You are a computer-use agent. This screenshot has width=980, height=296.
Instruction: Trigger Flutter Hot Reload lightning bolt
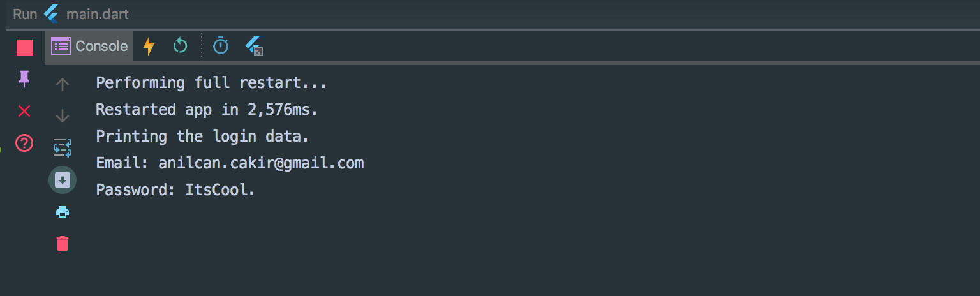[149, 46]
